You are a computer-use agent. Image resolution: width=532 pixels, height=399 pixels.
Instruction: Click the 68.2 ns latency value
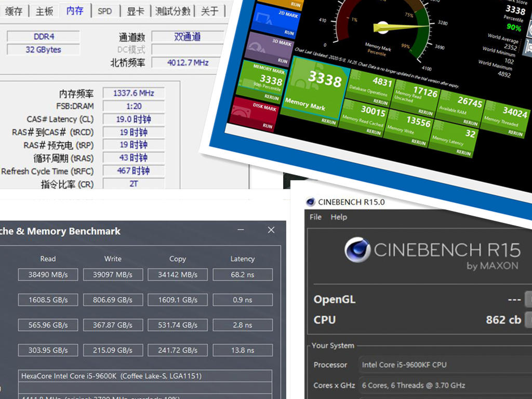click(x=243, y=274)
